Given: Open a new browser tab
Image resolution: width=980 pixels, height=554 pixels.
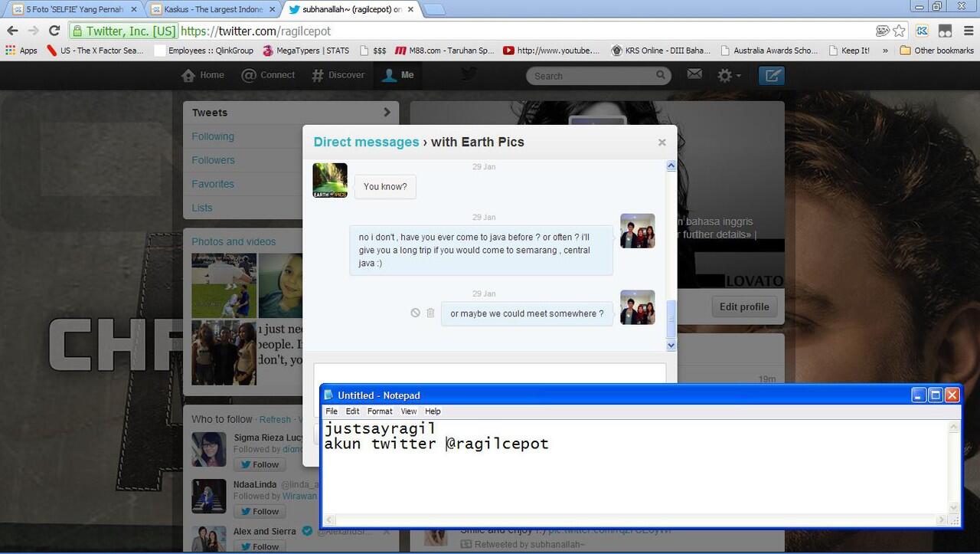Looking at the screenshot, I should (434, 9).
